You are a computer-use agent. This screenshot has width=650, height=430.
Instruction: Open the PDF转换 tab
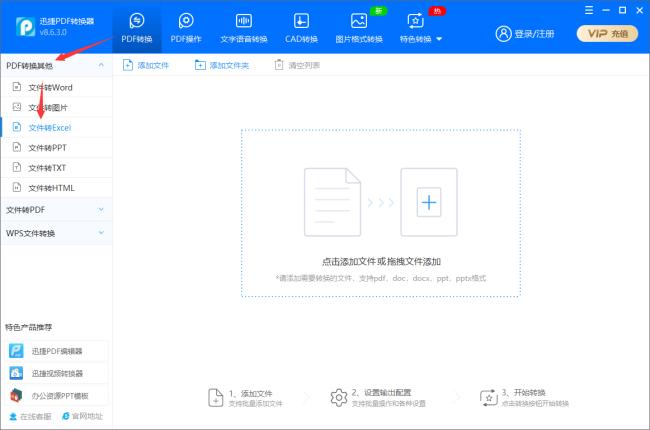(137, 28)
